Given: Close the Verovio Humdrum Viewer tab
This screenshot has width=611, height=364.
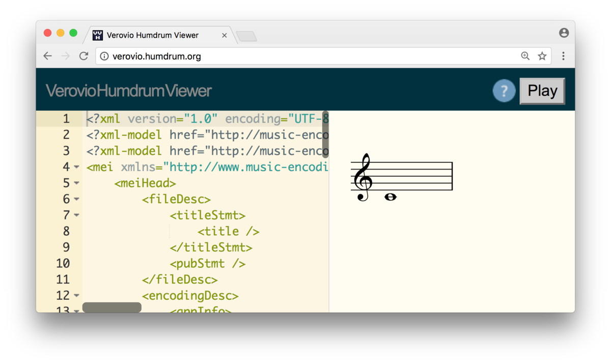Looking at the screenshot, I should [x=225, y=35].
